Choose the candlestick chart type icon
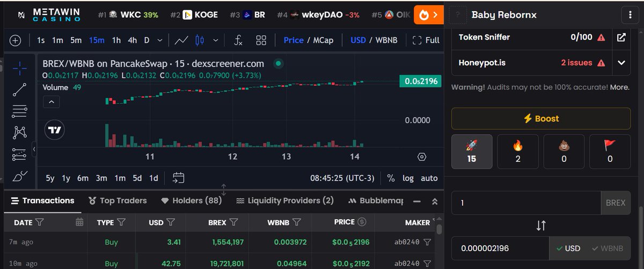The image size is (644, 269). (x=200, y=40)
